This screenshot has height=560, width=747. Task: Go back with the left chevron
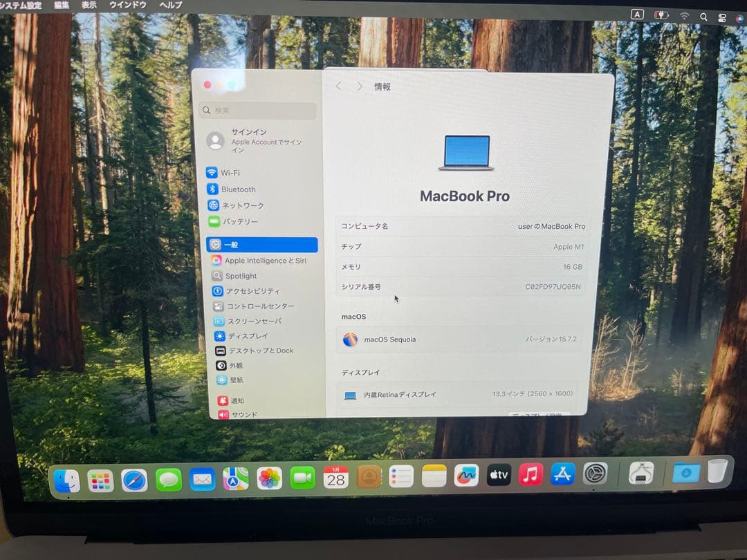click(339, 86)
